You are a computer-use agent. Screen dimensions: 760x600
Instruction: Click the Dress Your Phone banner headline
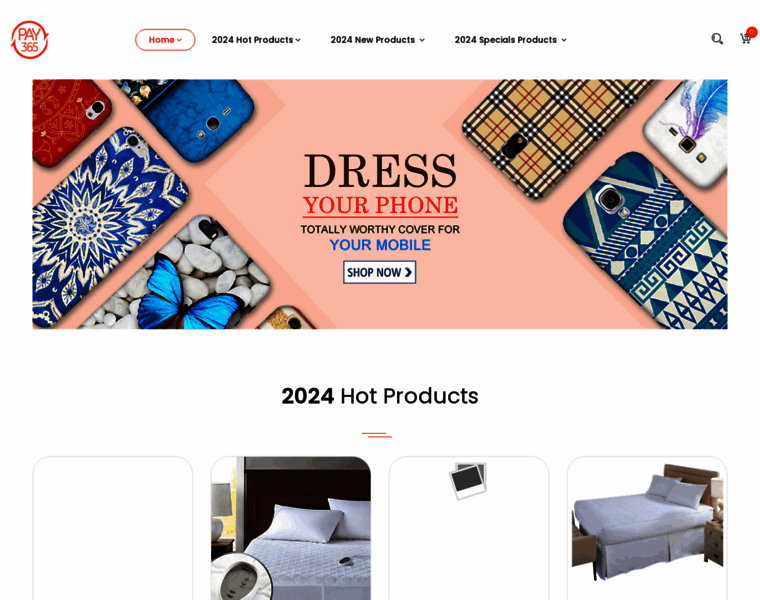click(x=380, y=185)
